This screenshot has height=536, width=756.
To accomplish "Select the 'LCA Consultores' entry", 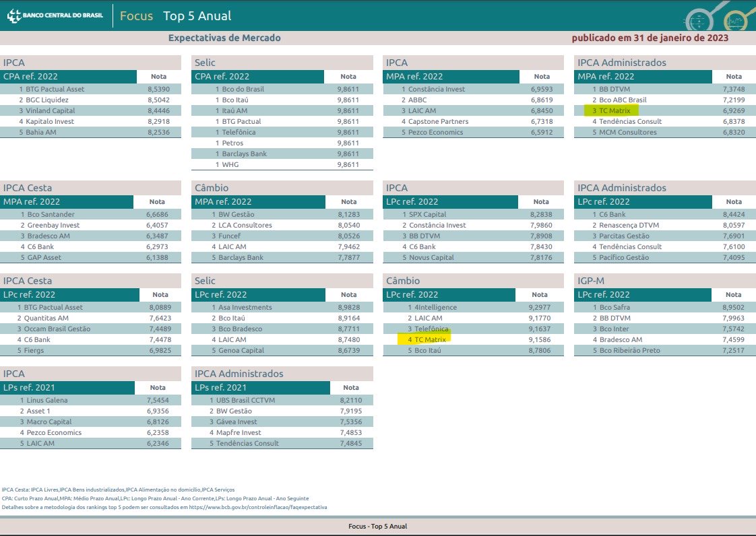I will click(x=245, y=225).
